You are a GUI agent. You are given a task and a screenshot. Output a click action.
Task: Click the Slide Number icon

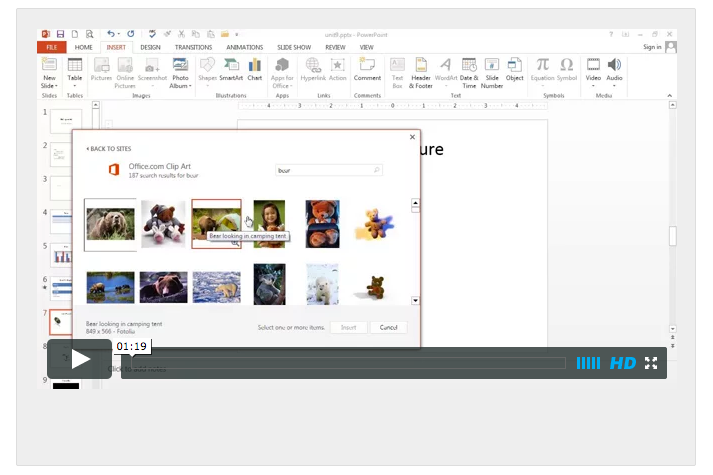click(x=492, y=65)
